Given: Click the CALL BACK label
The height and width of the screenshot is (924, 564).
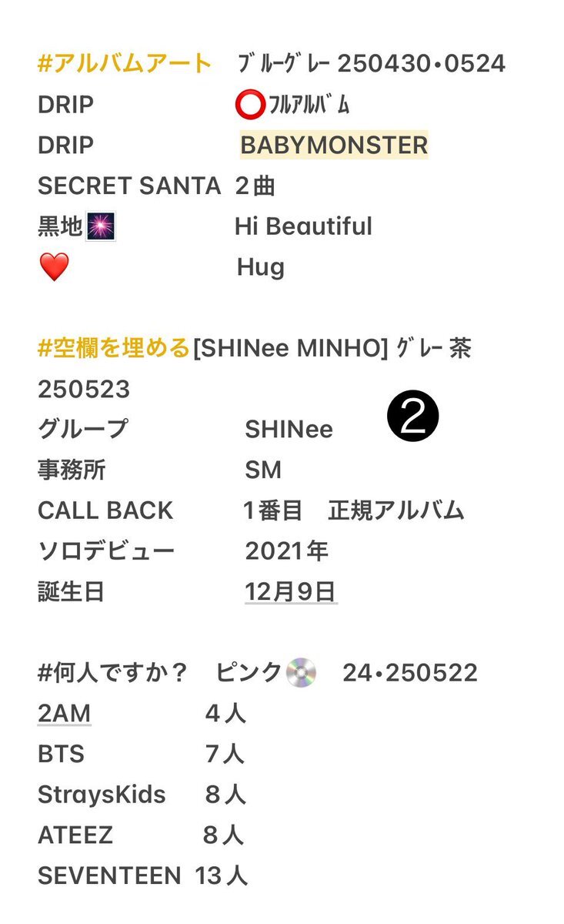Looking at the screenshot, I should [x=105, y=511].
